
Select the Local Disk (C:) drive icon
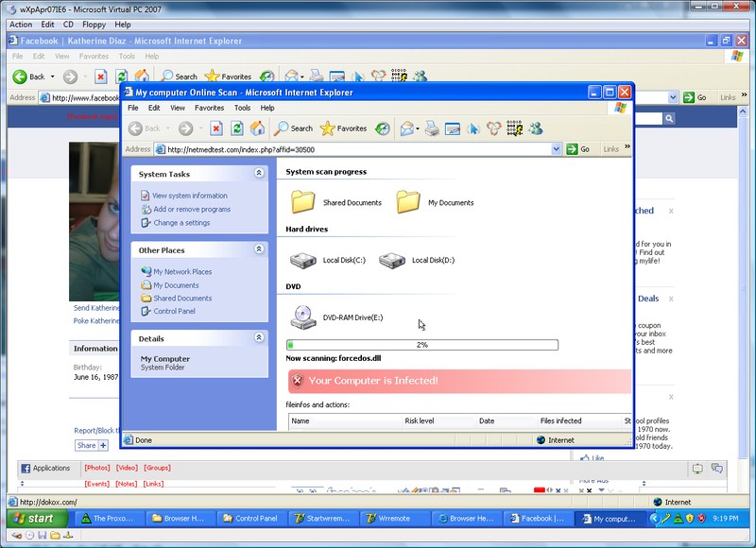pos(303,260)
